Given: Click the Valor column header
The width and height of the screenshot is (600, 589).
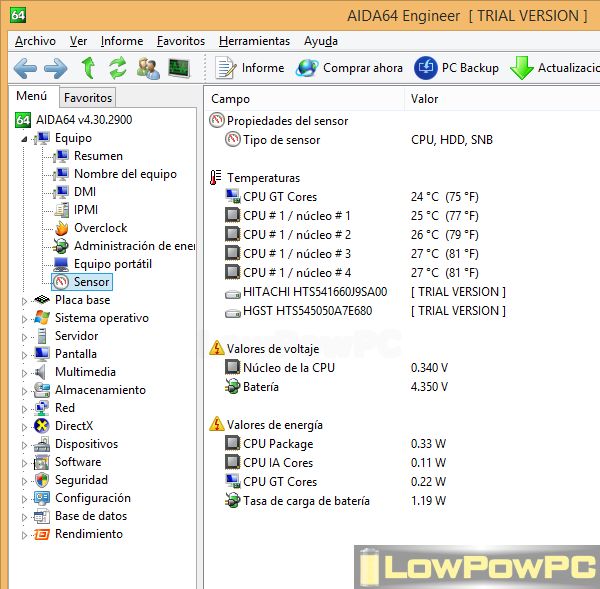Looking at the screenshot, I should 424,99.
